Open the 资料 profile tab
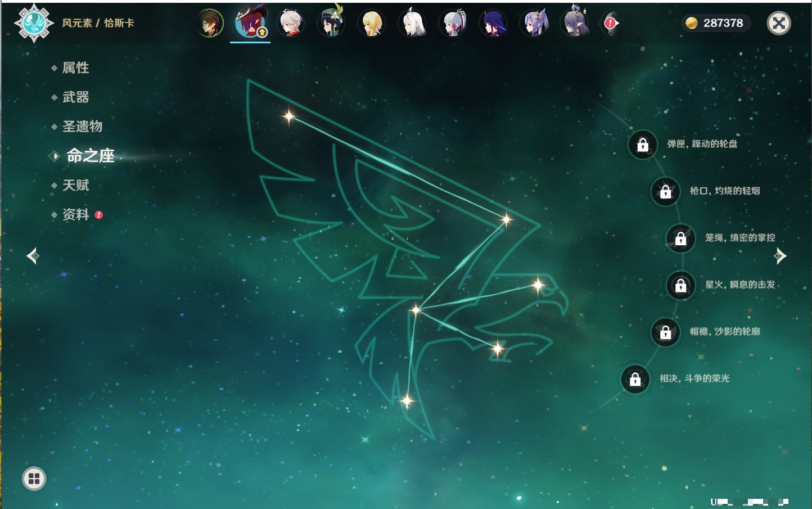 click(75, 214)
